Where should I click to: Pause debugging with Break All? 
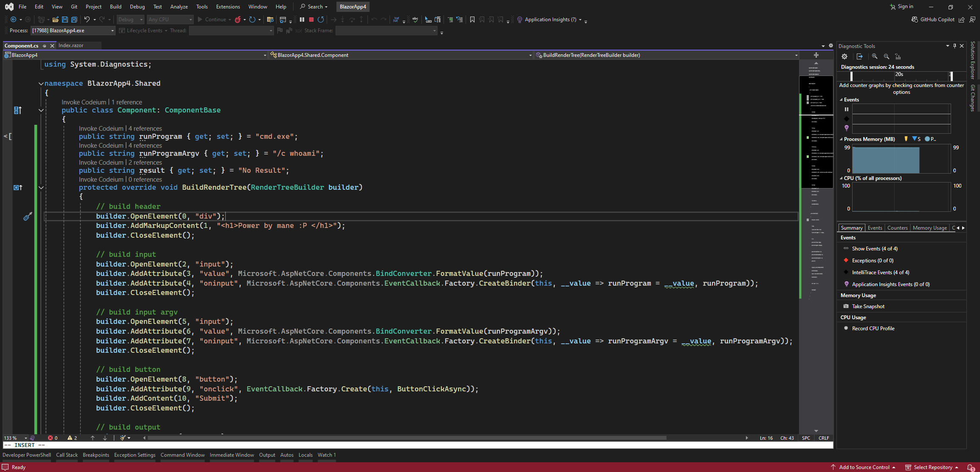coord(302,20)
